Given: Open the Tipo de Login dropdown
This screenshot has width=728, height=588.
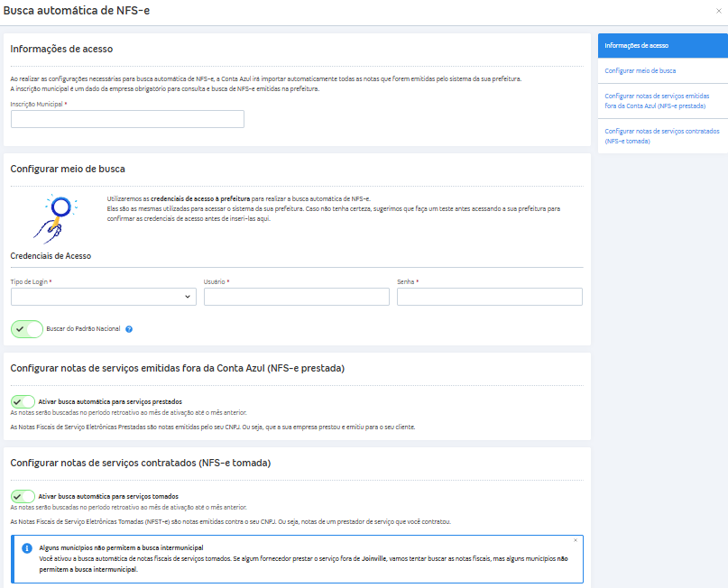Looking at the screenshot, I should (x=104, y=297).
